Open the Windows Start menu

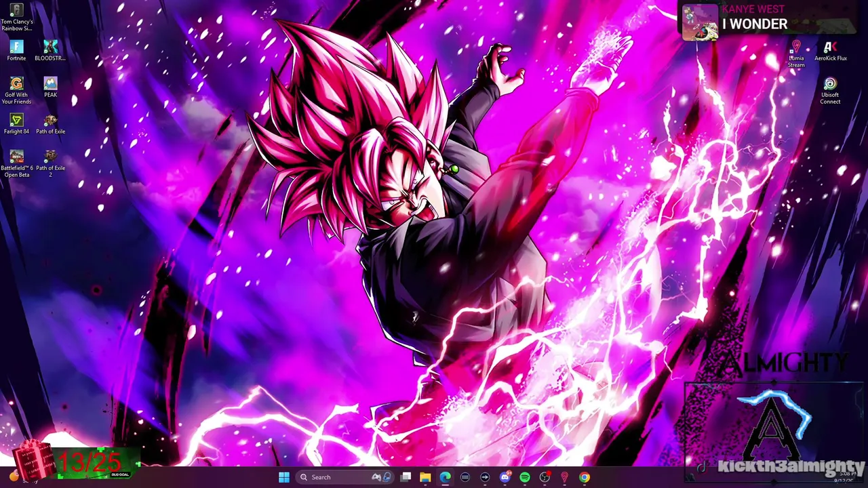(x=284, y=477)
